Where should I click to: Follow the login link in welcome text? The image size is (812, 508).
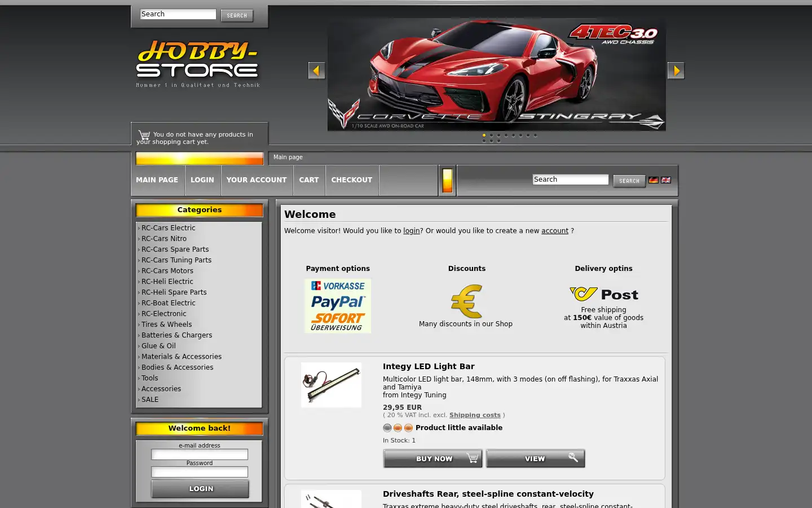[x=412, y=231]
